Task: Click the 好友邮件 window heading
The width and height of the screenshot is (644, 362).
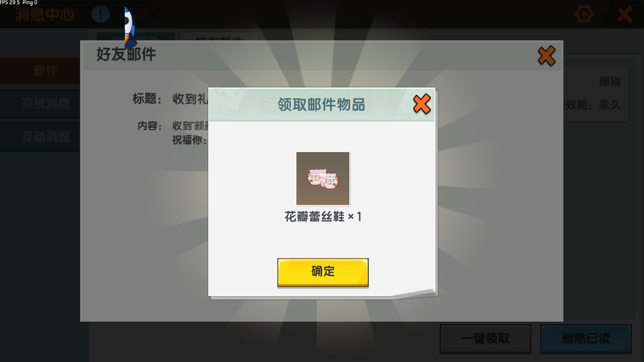Action: pyautogui.click(x=126, y=54)
